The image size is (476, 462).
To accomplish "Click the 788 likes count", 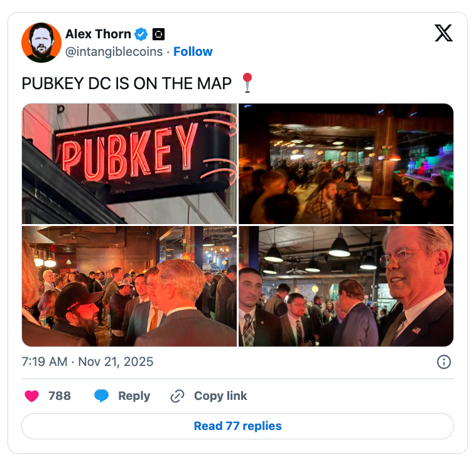I will (x=60, y=396).
